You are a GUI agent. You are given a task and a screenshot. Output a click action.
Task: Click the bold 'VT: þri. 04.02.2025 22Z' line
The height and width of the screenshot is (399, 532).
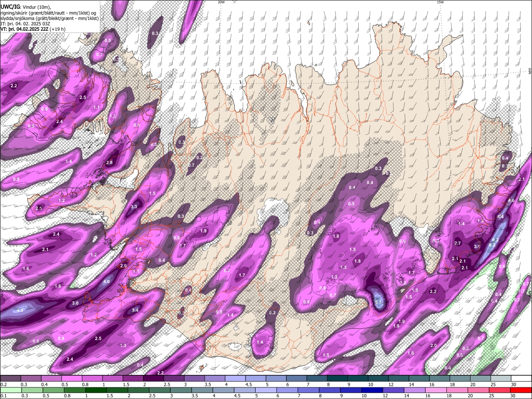click(24, 29)
